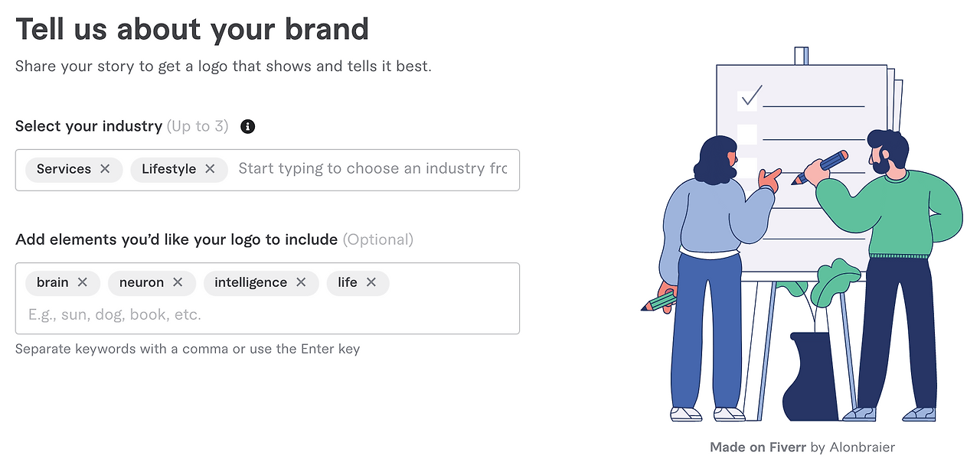Remove the intelligence keyword chip
The width and height of the screenshot is (980, 462).
[x=301, y=282]
